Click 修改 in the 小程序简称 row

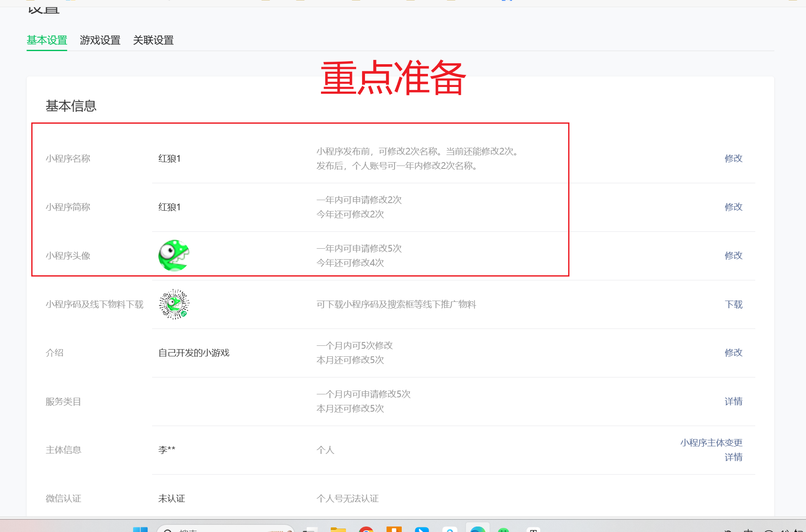coord(733,207)
